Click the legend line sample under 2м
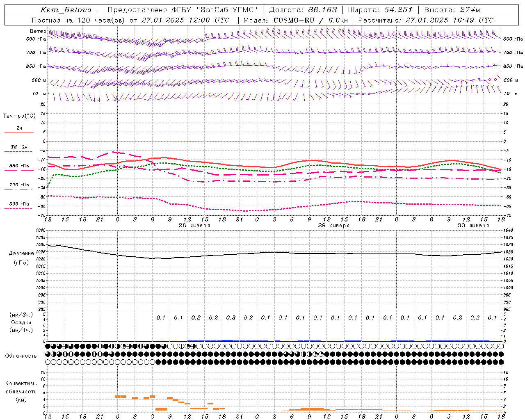The width and height of the screenshot is (525, 420). pyautogui.click(x=19, y=133)
